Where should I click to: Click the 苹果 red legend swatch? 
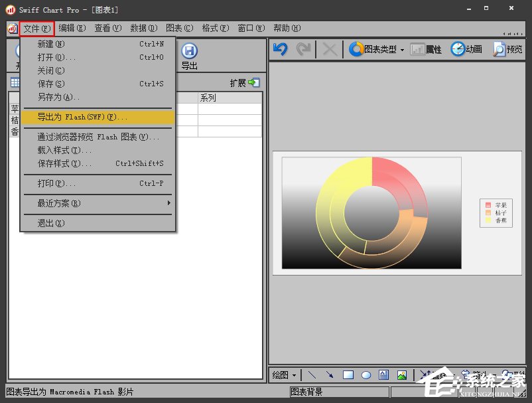(x=488, y=205)
